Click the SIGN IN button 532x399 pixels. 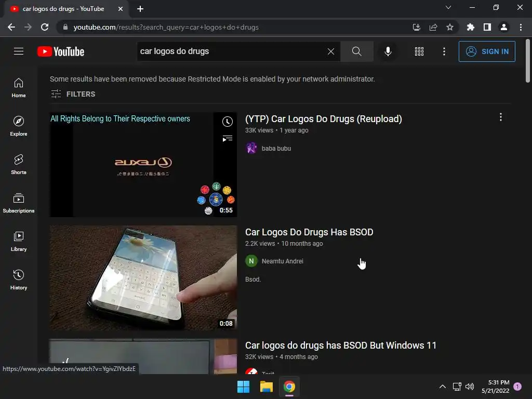coord(486,51)
